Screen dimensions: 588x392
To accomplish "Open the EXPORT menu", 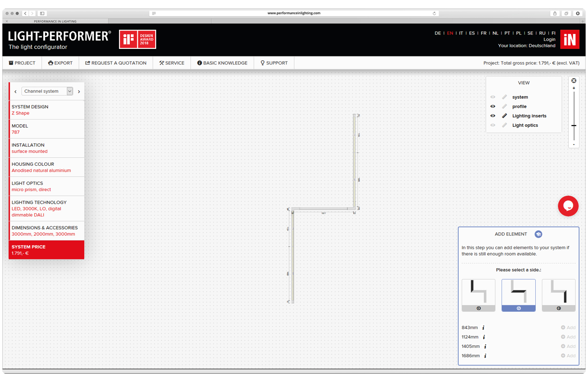I will click(x=60, y=63).
